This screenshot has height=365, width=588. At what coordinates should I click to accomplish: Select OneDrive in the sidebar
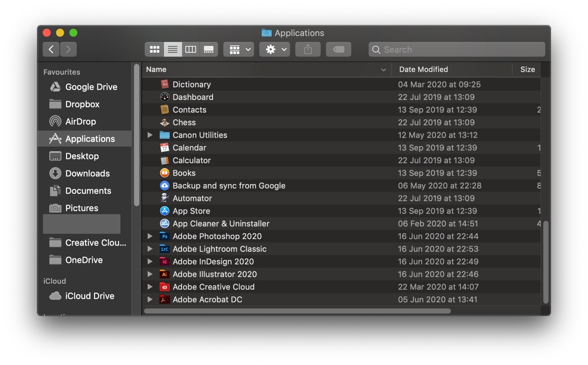(85, 260)
